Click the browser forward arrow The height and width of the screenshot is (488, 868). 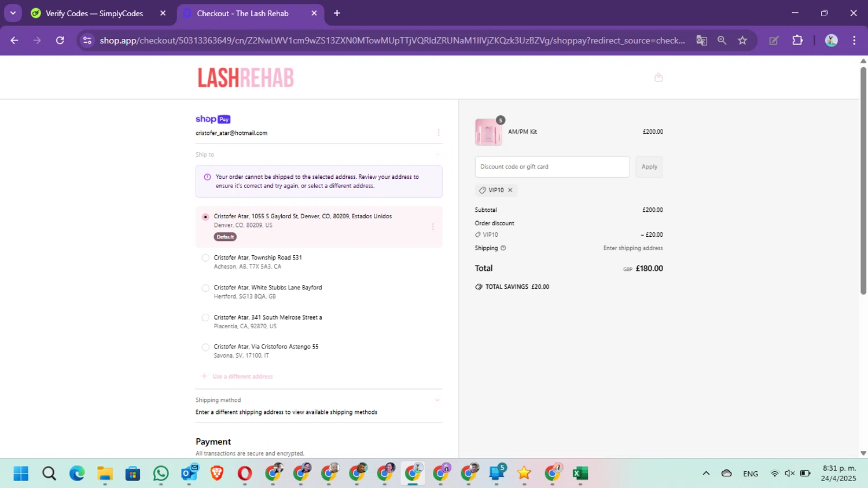click(x=37, y=41)
